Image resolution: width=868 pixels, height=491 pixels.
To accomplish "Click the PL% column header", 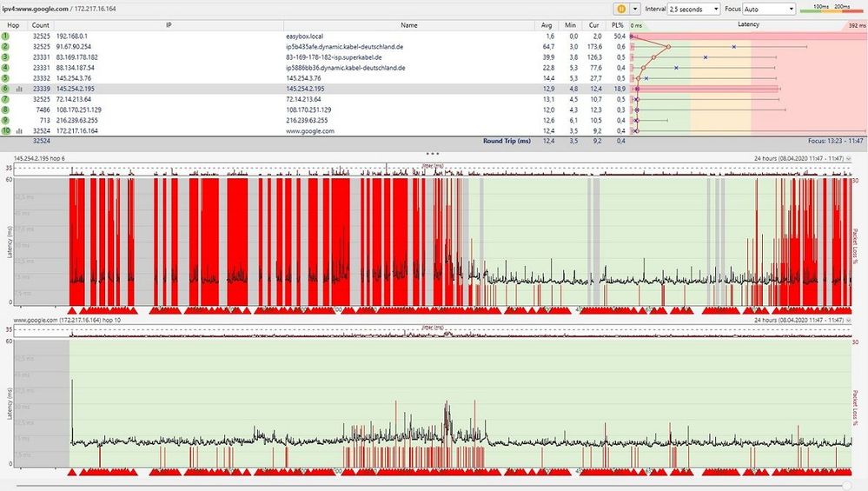I will 617,25.
